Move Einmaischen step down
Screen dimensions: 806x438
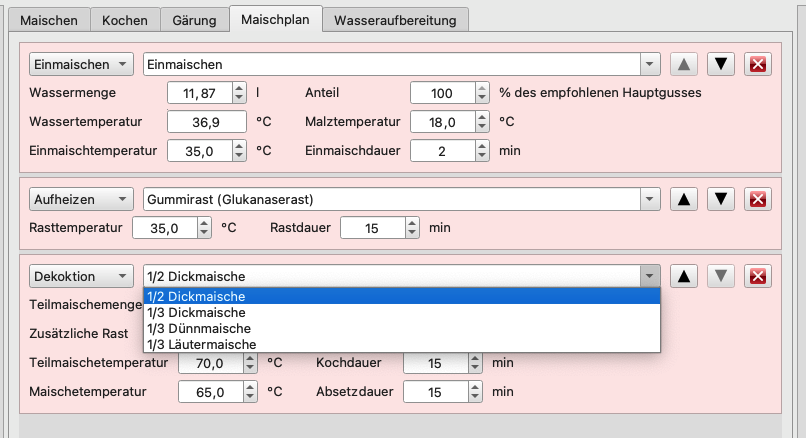tap(721, 64)
